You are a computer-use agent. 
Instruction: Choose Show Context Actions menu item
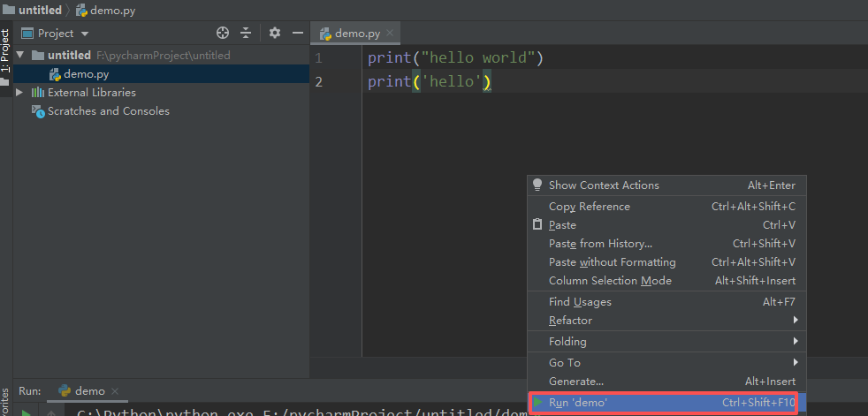click(x=666, y=185)
